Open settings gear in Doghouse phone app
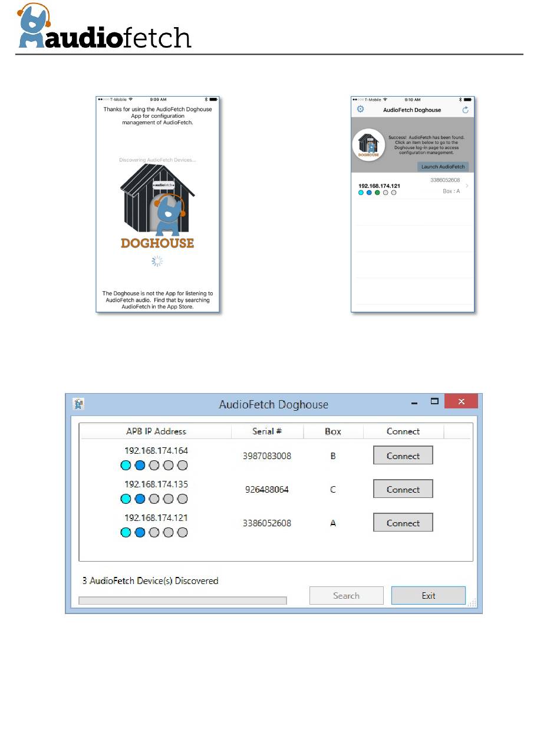The height and width of the screenshot is (739, 560). click(361, 110)
